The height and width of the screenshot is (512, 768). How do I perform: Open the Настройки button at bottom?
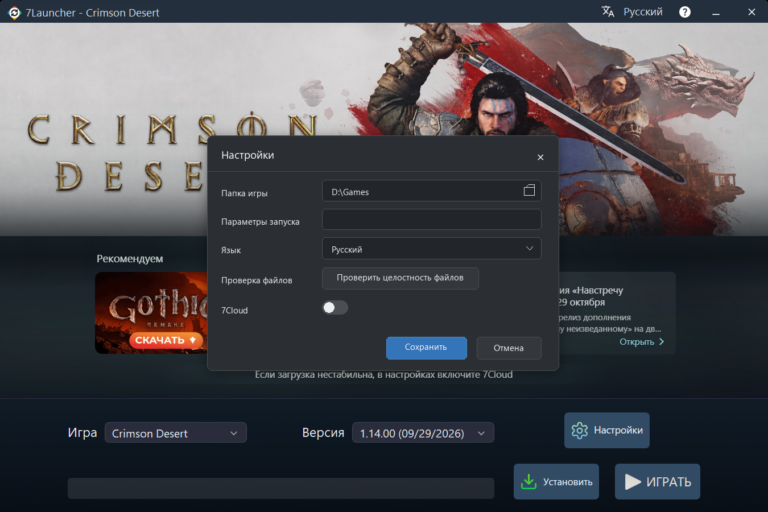607,430
